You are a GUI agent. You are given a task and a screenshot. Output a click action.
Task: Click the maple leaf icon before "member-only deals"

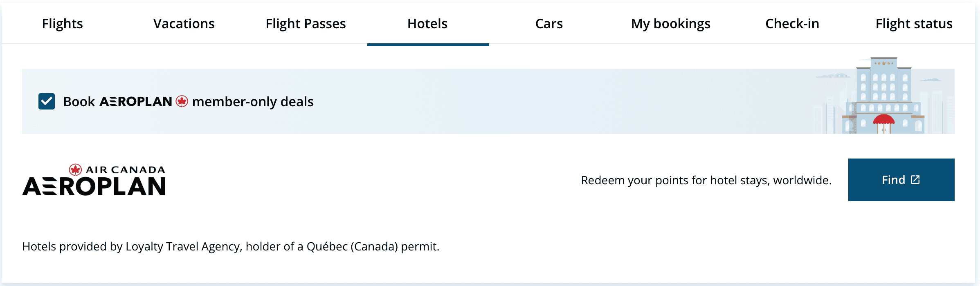[x=182, y=101]
